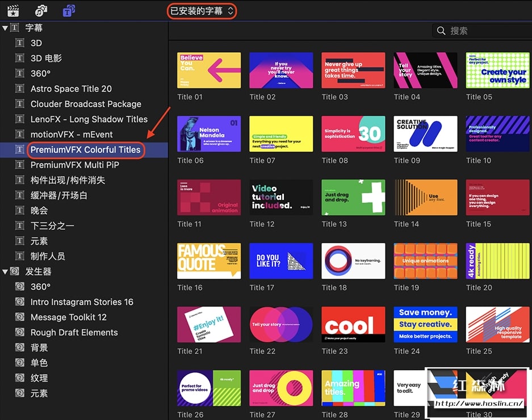Select the Title 24 thumbnail
Viewport: 532px width, 420px height.
[425, 325]
